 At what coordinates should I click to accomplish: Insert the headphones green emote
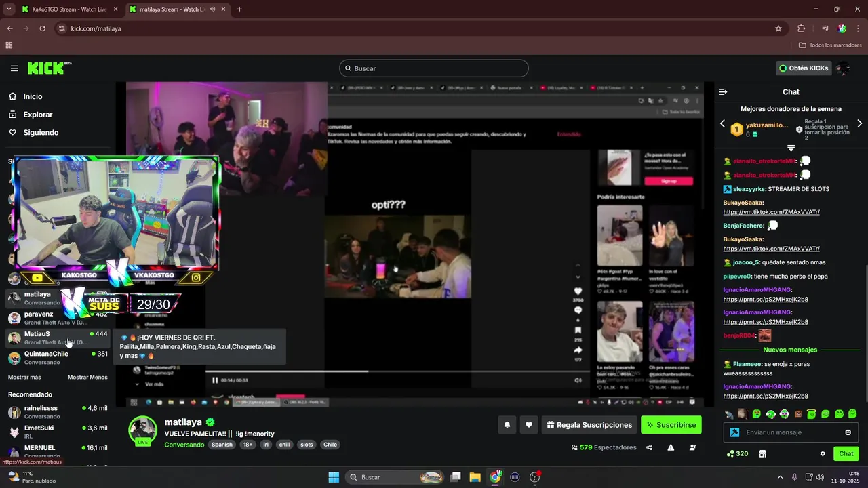point(770,414)
